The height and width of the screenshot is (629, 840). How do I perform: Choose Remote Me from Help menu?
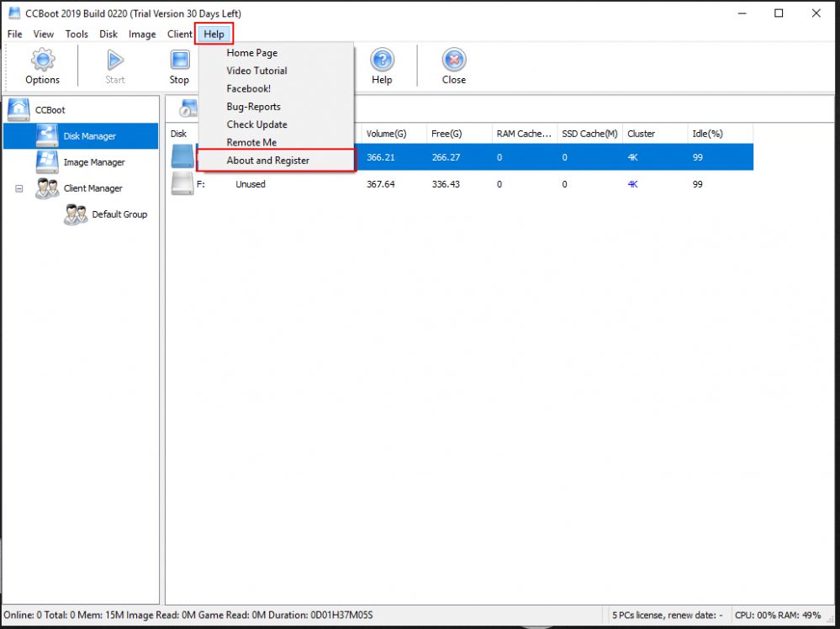pyautogui.click(x=251, y=142)
